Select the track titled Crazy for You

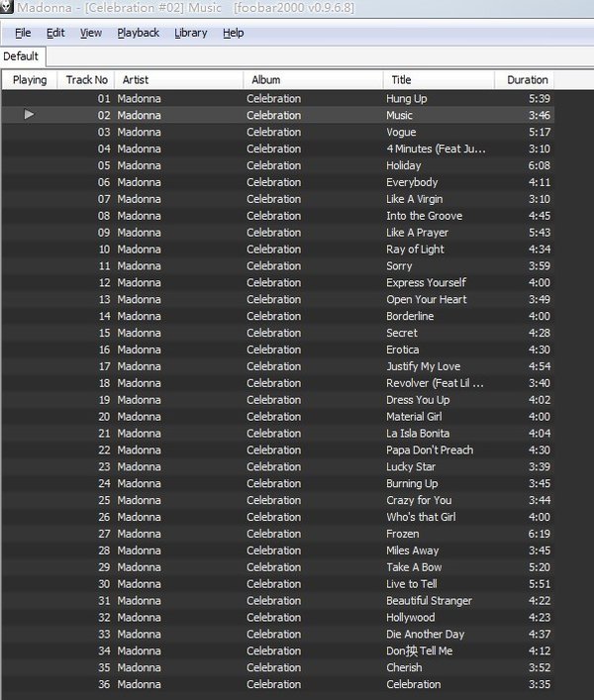point(278,500)
